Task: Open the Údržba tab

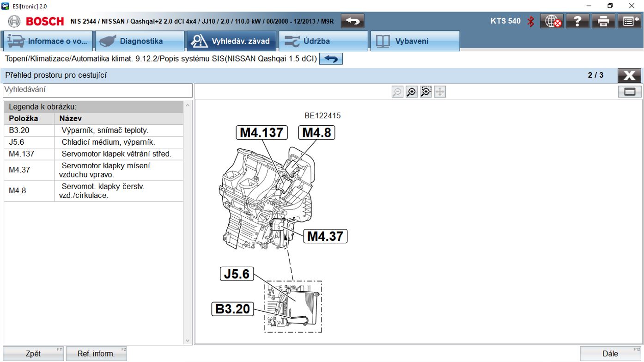Action: click(x=323, y=41)
